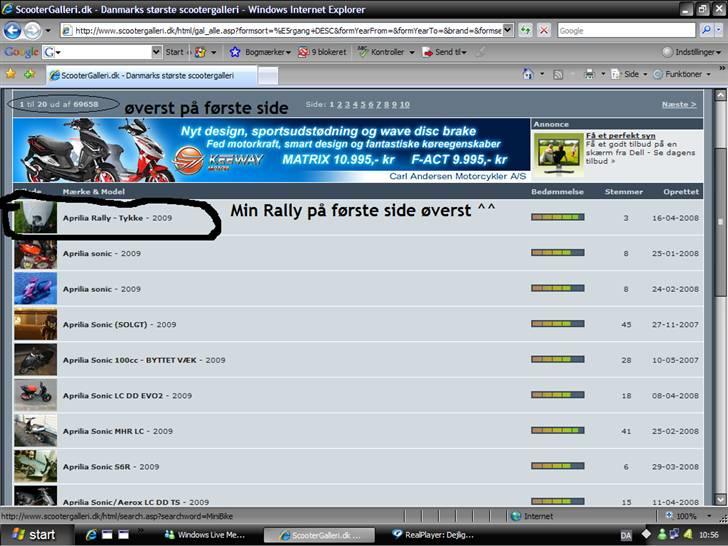Click the search magnifier icon

[705, 31]
